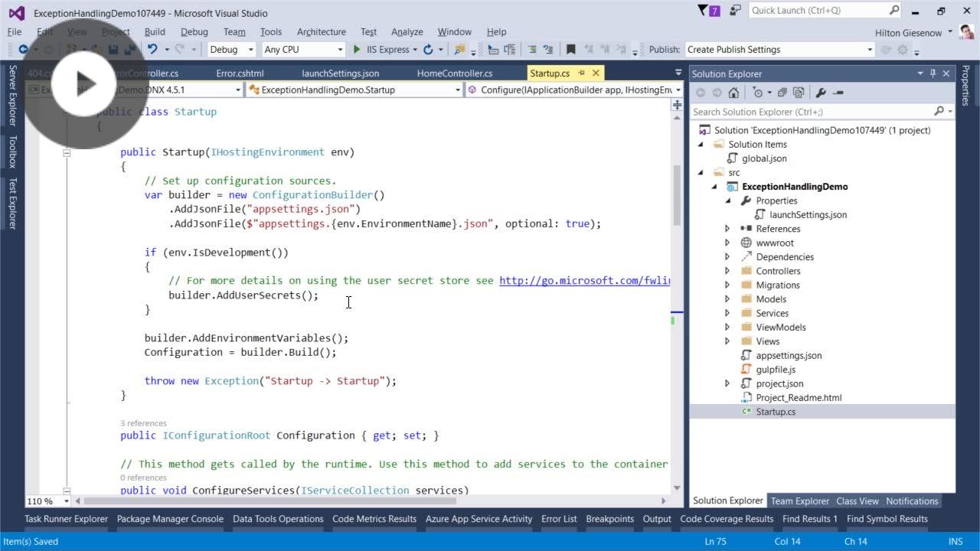Click the Undo arrow in the toolbar
Screen dimensions: 980x551
tap(152, 50)
